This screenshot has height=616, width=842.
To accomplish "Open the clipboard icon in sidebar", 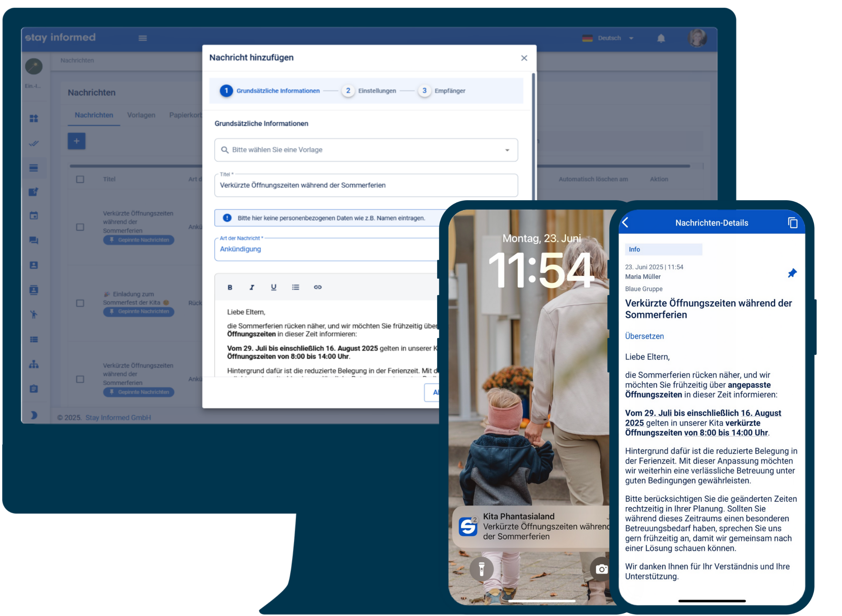I will pos(34,389).
